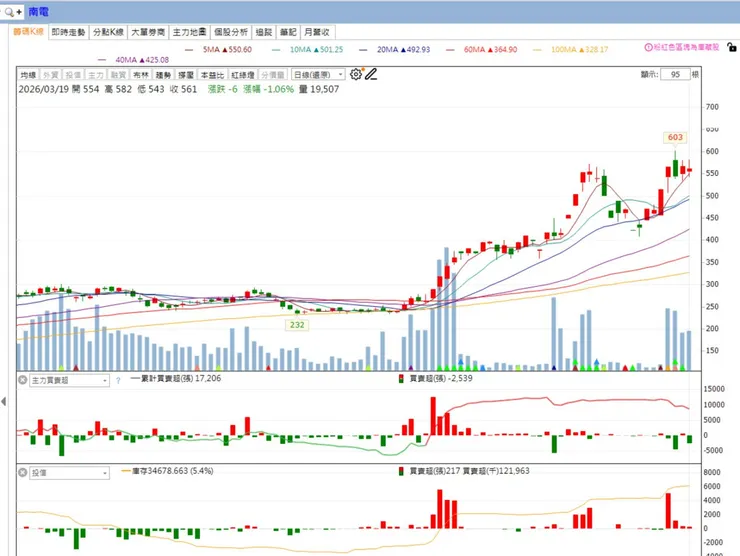The width and height of the screenshot is (740, 556).
Task: Click the red-green legend marker before 買賣超(張)217
Action: click(401, 471)
